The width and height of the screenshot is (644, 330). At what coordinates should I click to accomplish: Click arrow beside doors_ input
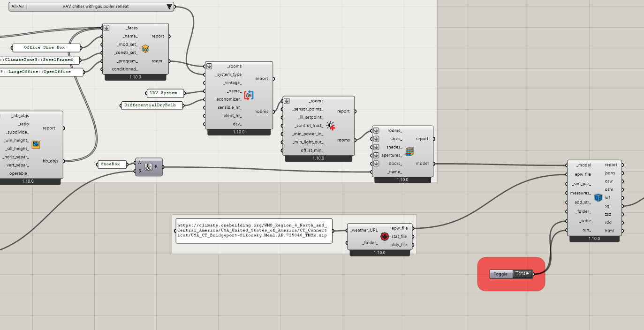click(376, 164)
